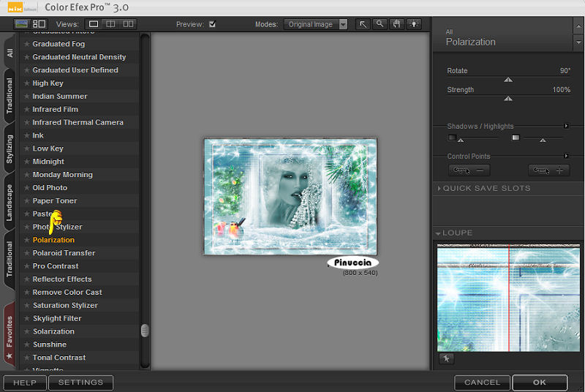585x392 pixels.
Task: Select the Infrared Thermal Camera filter
Action: (x=78, y=122)
